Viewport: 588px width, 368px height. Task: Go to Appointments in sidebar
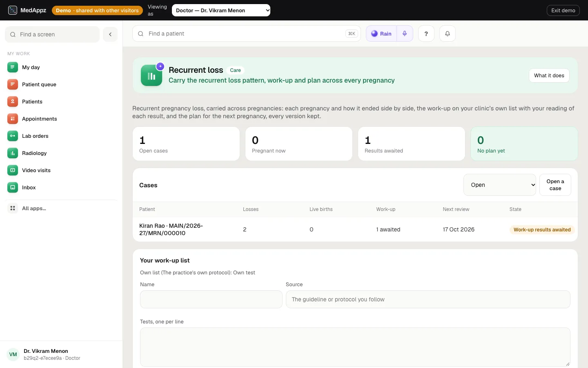point(61,119)
